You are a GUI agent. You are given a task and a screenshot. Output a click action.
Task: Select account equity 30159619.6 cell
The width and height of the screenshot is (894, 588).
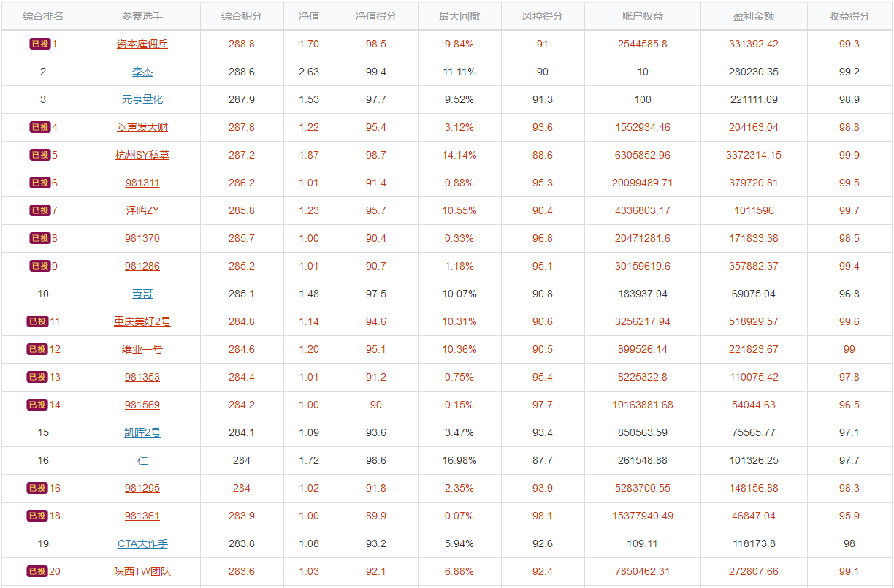tap(643, 266)
